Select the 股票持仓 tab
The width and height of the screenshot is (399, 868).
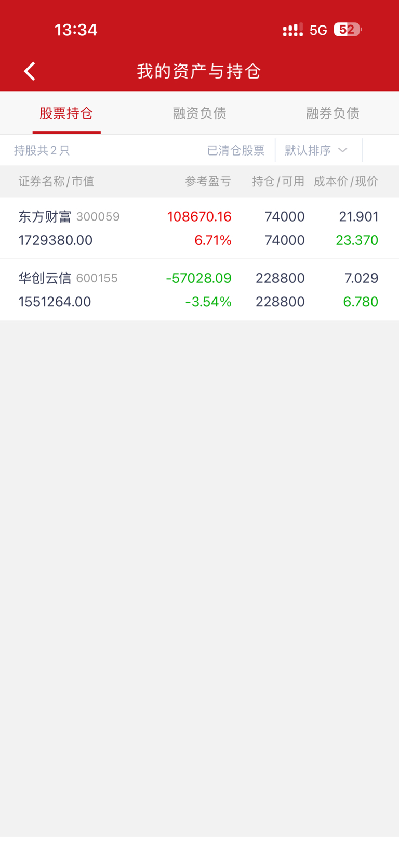66,113
